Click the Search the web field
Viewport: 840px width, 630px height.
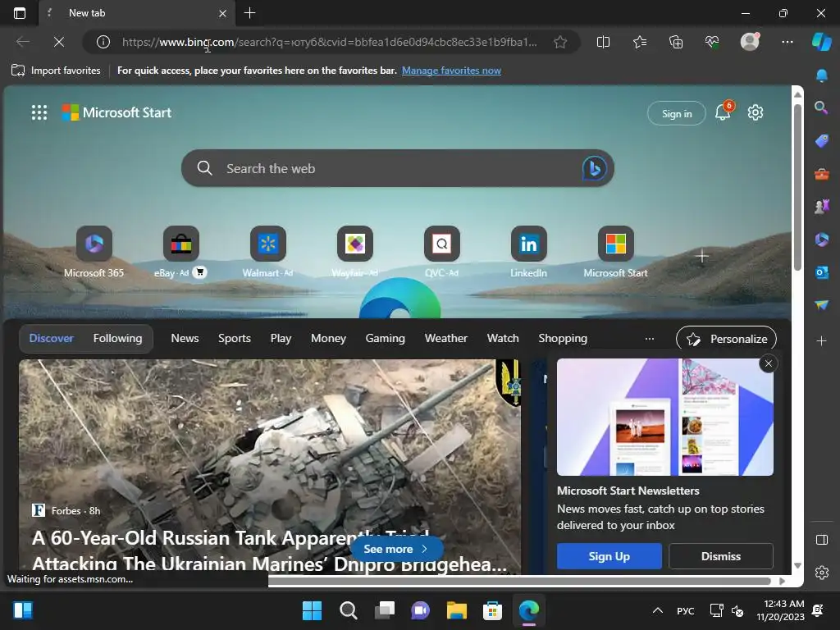(398, 168)
